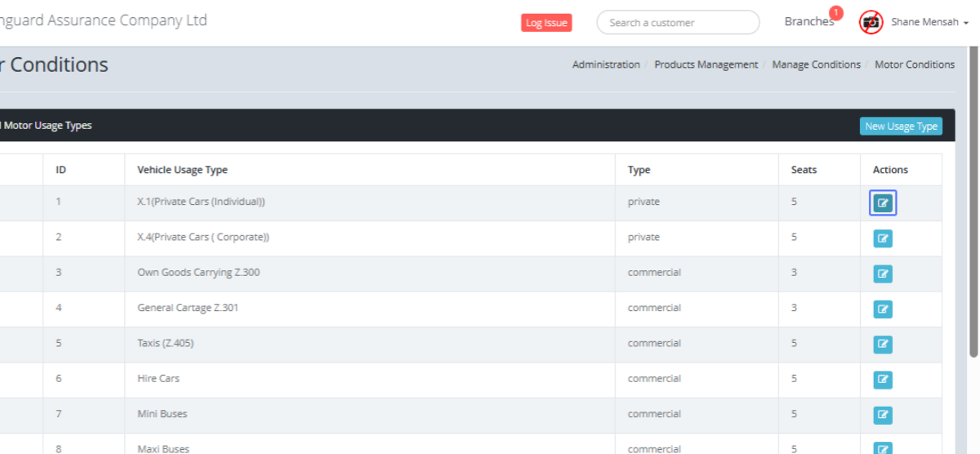Screen dimensions: 980x454
Task: Edit the Hire Cars row
Action: (x=883, y=379)
